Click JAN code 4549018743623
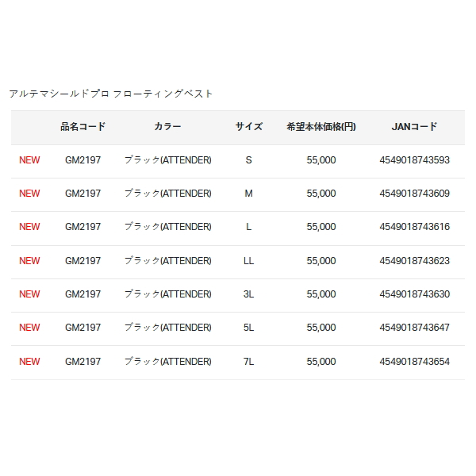476x476 pixels. point(414,261)
